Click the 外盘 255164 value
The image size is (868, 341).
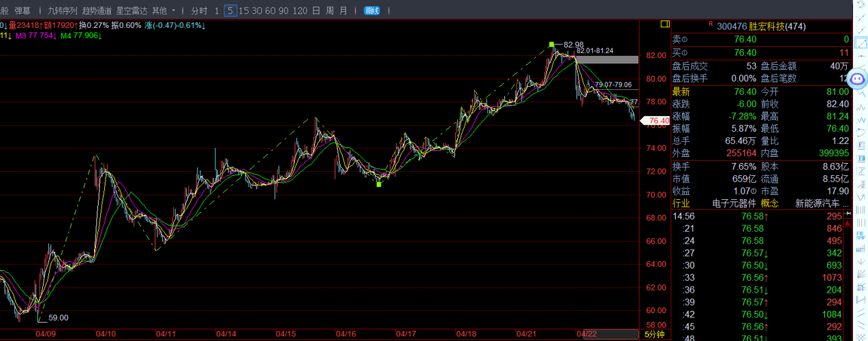(741, 153)
